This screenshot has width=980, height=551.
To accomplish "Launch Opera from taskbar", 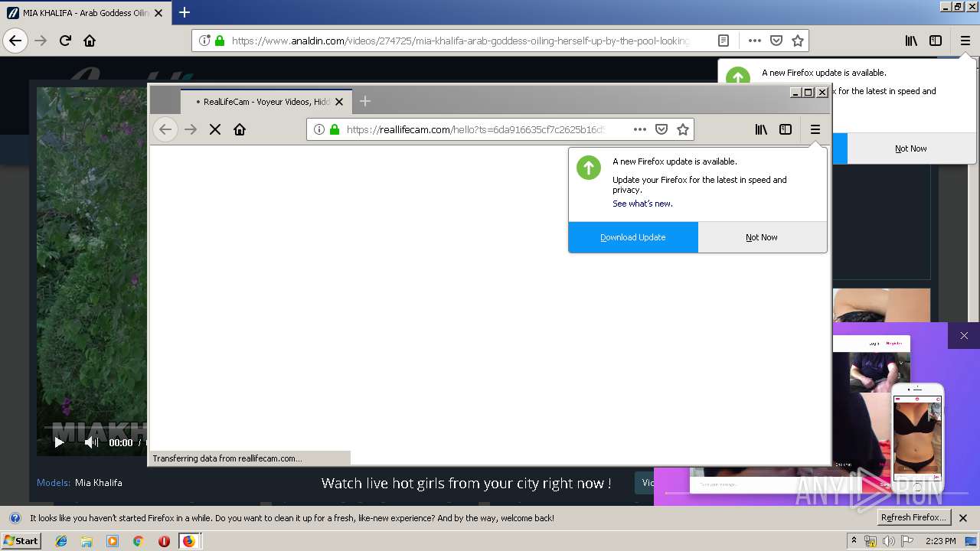I will [164, 541].
